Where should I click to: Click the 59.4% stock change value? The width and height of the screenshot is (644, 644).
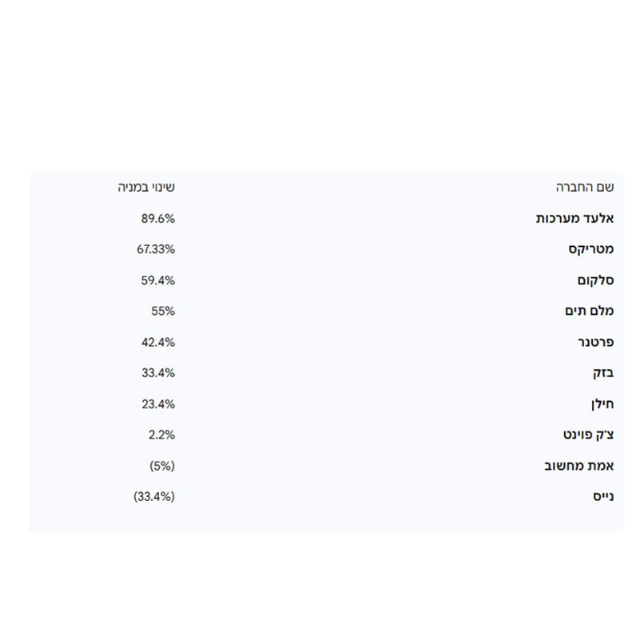click(x=158, y=280)
